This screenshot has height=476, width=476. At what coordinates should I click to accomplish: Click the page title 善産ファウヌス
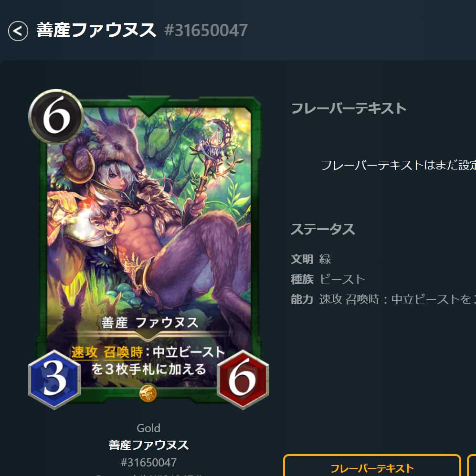coord(96,31)
